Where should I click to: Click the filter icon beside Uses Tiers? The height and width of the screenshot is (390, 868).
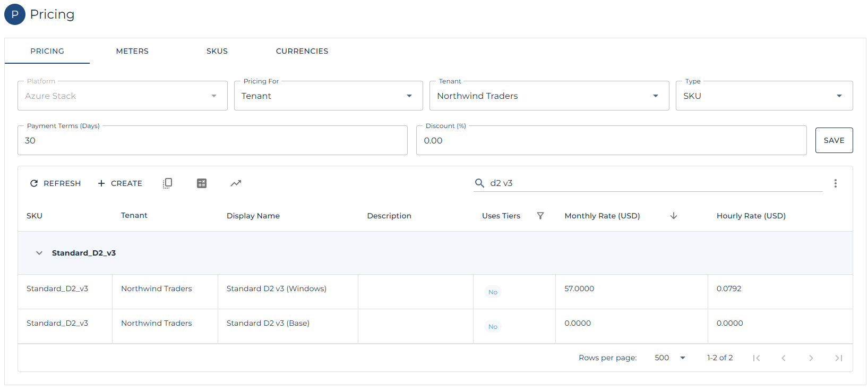(x=540, y=216)
